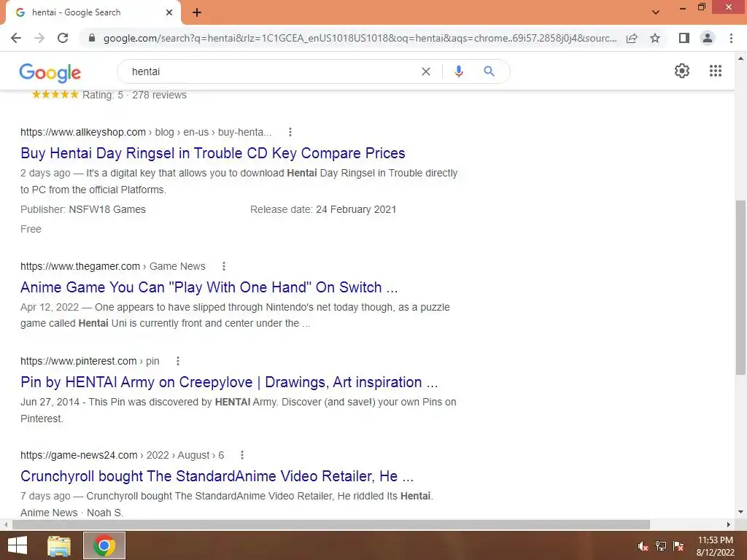Bookmark this page with the star icon
The height and width of the screenshot is (560, 747).
(x=655, y=38)
